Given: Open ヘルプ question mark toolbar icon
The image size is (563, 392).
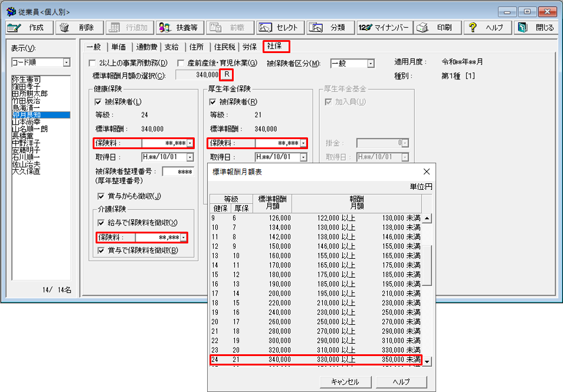Looking at the screenshot, I should tap(472, 28).
